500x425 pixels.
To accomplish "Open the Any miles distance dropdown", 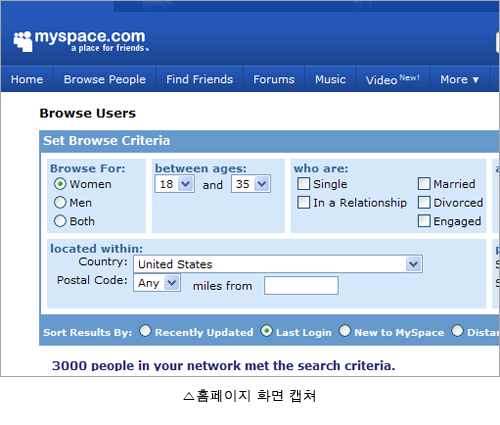I will pyautogui.click(x=157, y=283).
